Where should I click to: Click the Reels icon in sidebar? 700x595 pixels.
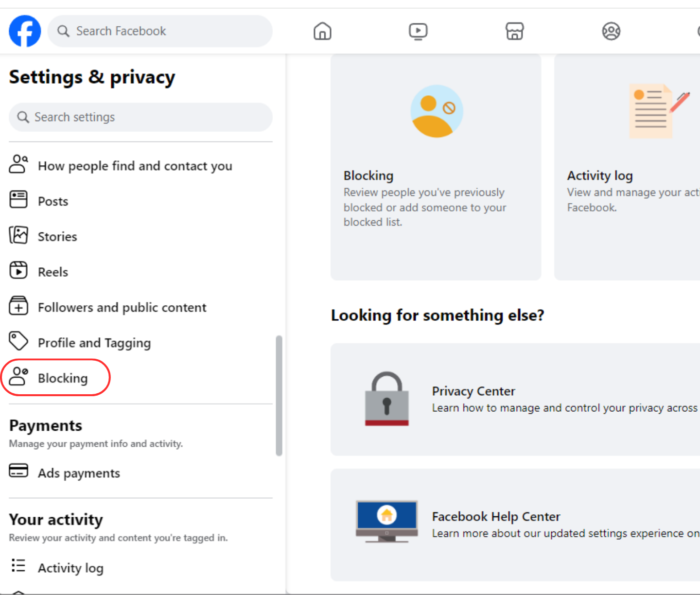pyautogui.click(x=18, y=270)
